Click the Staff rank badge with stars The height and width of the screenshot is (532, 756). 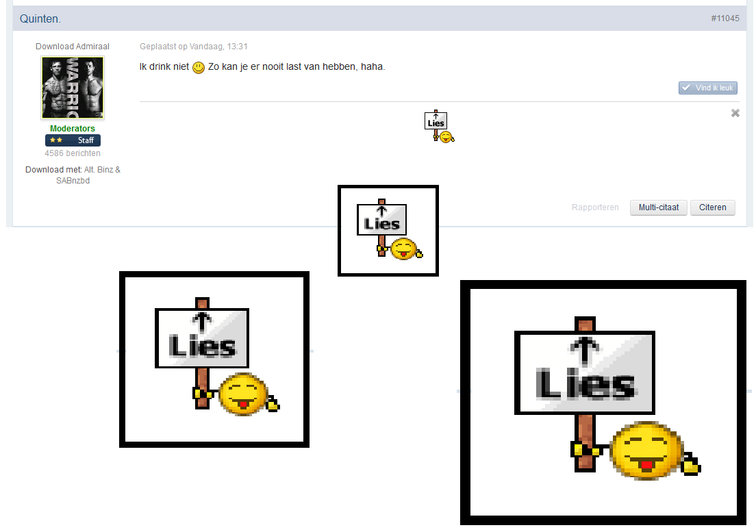coord(73,140)
